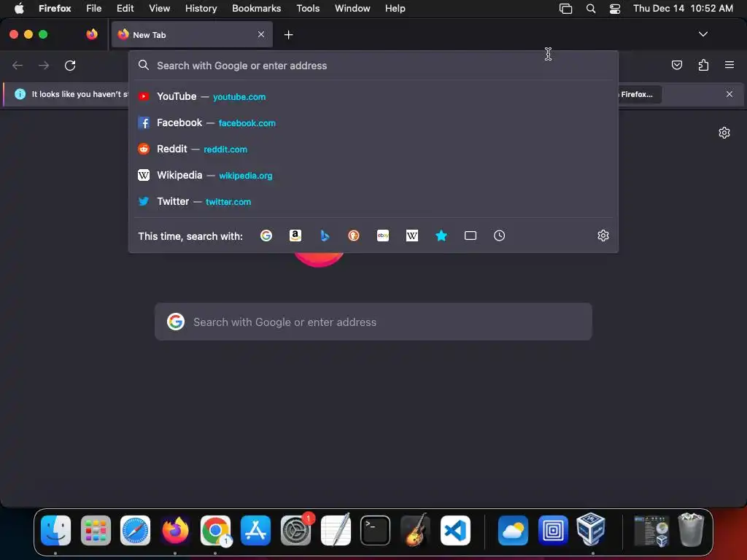Search this time with Wikipedia icon
The height and width of the screenshot is (560, 747).
pyautogui.click(x=412, y=236)
